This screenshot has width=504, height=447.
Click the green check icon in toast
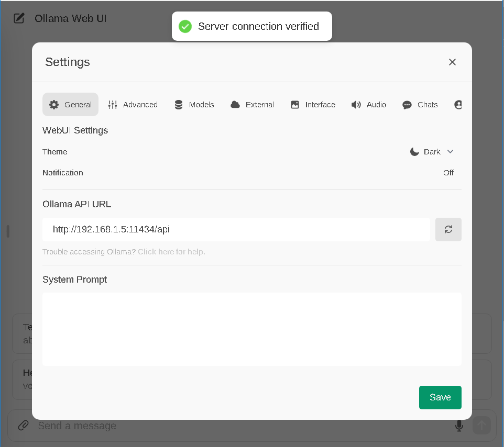coord(185,26)
